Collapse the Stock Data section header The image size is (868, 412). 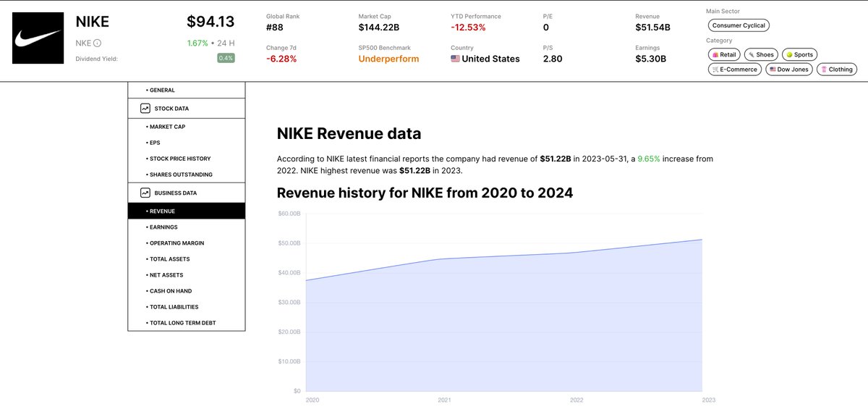tap(187, 109)
